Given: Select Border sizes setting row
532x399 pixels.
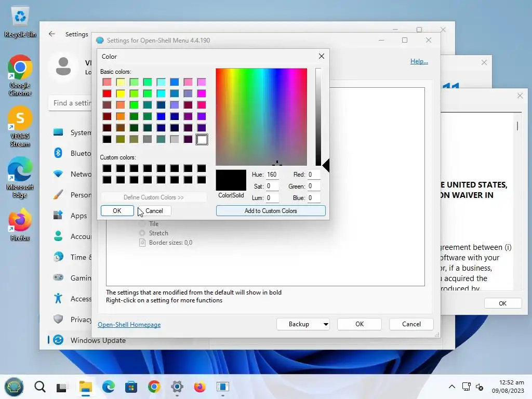Looking at the screenshot, I should coord(166,243).
